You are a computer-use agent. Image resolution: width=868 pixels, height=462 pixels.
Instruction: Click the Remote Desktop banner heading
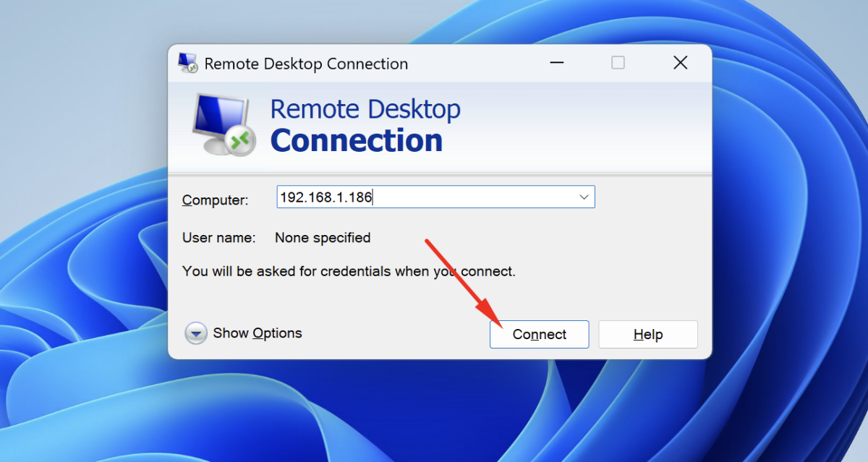(x=365, y=109)
